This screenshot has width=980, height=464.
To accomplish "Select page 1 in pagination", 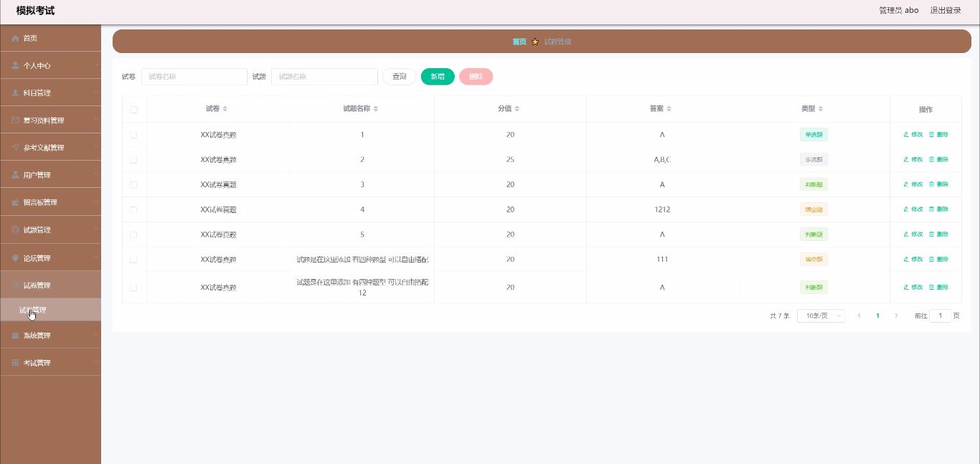I will tap(877, 316).
